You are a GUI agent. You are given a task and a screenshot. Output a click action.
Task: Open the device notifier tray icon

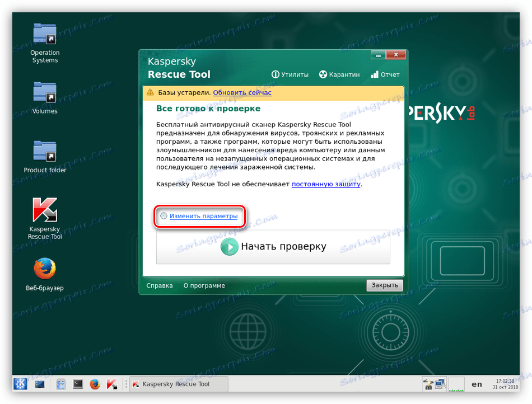(x=428, y=384)
